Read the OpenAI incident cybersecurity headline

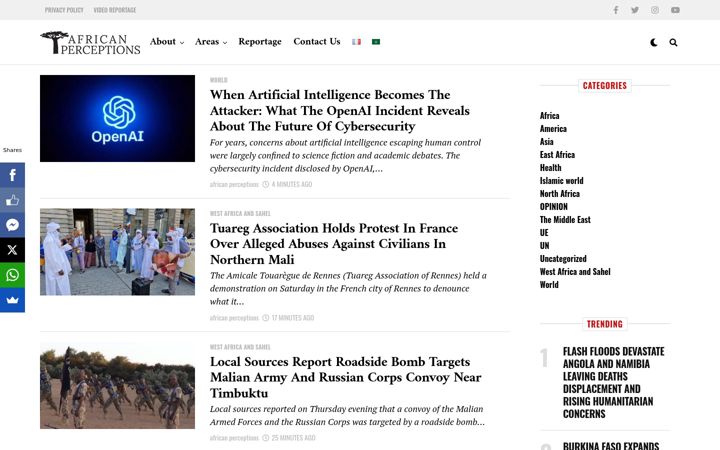click(x=340, y=110)
